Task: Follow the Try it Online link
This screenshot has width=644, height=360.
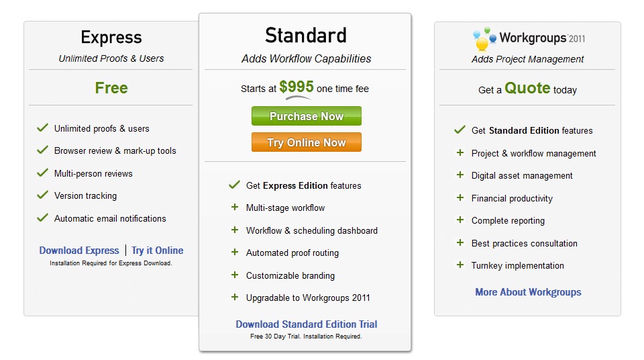Action: coord(157,250)
